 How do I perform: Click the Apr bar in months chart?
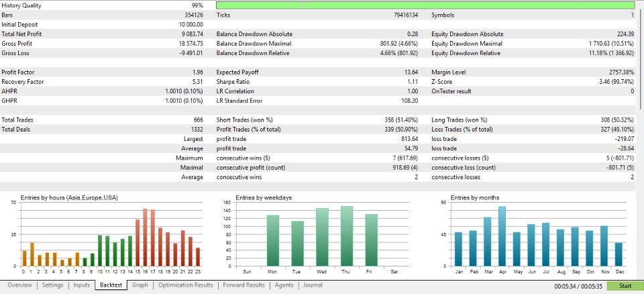pyautogui.click(x=502, y=236)
